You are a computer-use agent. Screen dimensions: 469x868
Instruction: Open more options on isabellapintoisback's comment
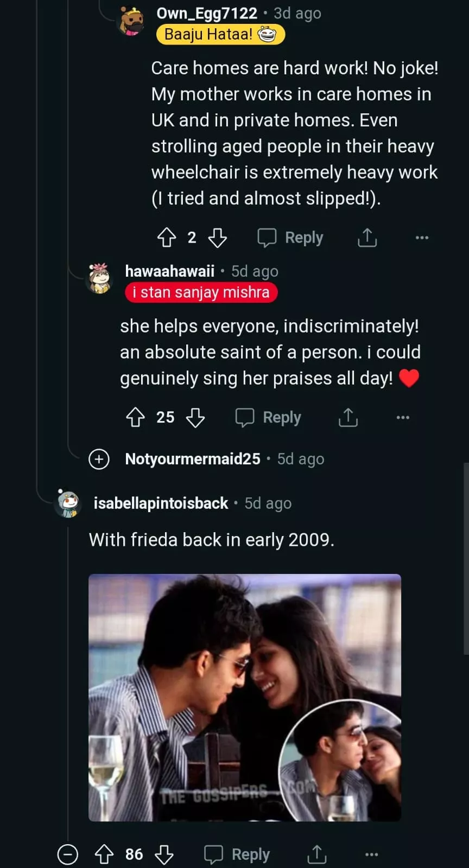(371, 854)
